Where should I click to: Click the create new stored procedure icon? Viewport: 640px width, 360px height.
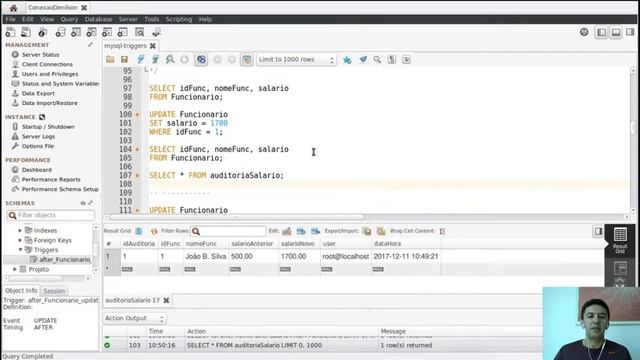pyautogui.click(x=107, y=32)
